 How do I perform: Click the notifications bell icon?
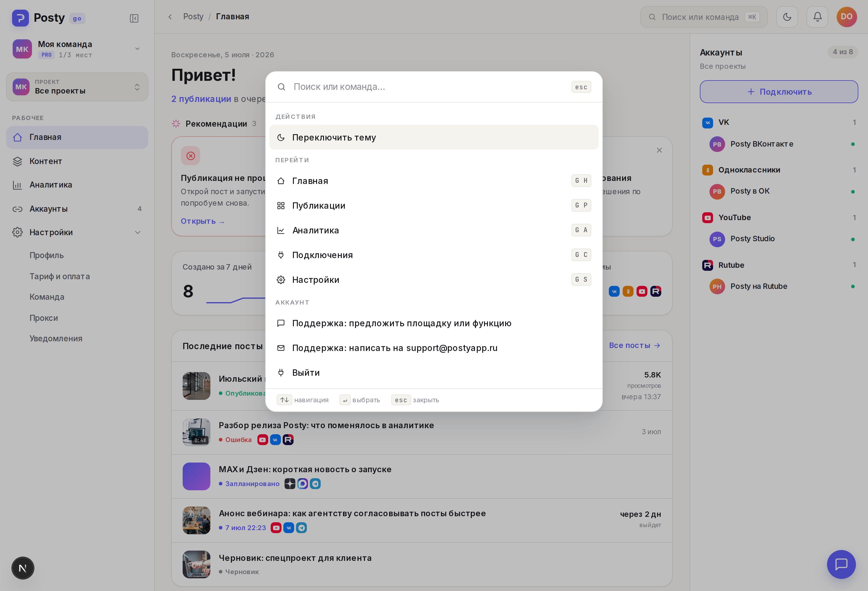pyautogui.click(x=817, y=17)
